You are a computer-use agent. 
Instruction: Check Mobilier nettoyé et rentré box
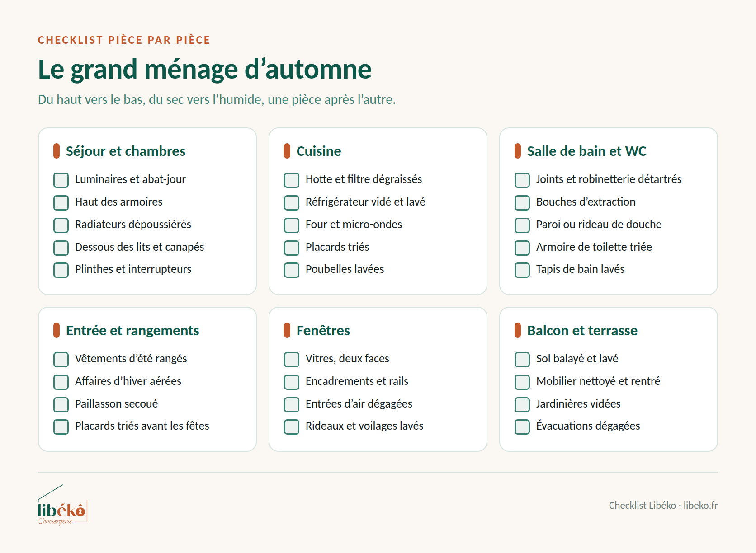[522, 382]
